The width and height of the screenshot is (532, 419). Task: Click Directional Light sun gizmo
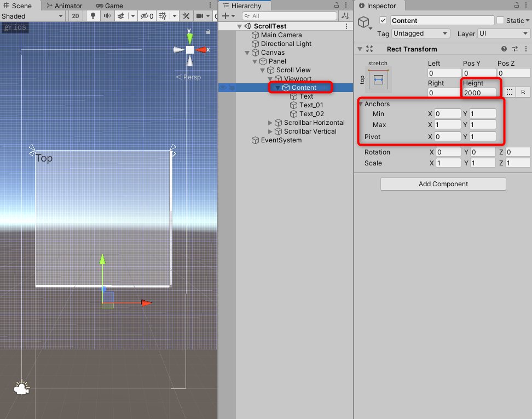22,387
